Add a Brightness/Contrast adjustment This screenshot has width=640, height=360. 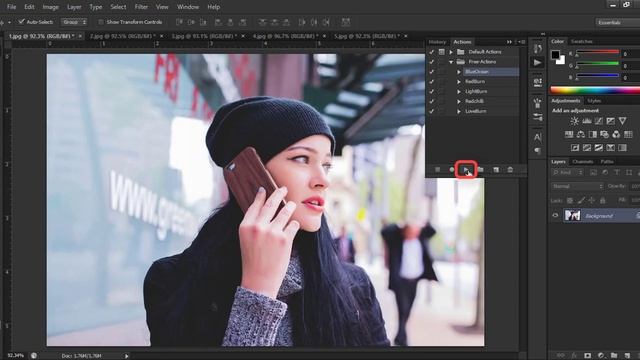tap(574, 121)
